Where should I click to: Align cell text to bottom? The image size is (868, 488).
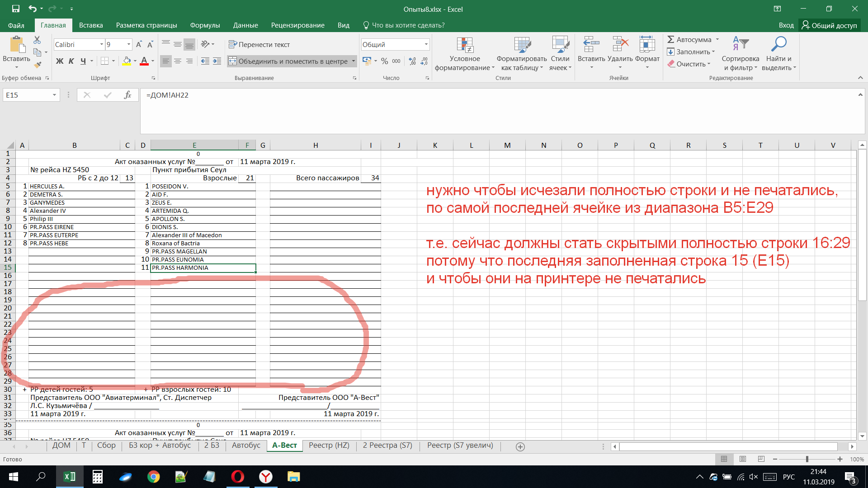pyautogui.click(x=189, y=44)
